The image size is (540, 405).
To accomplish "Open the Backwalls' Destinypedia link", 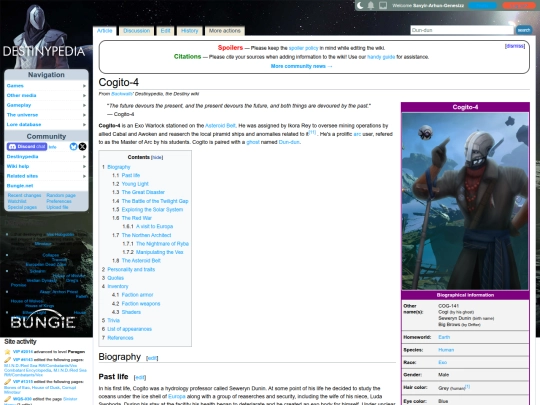I will tap(122, 94).
